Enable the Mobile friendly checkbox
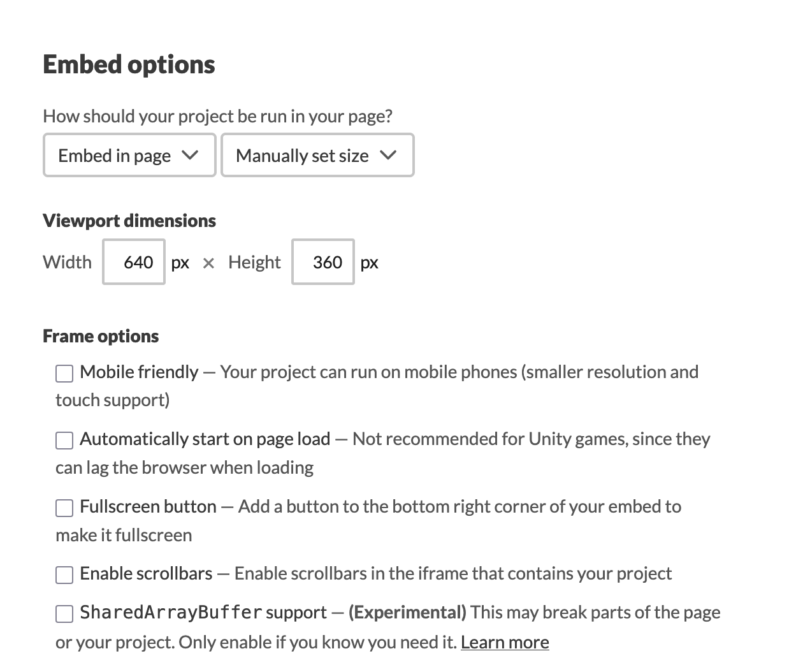Viewport: 789px width, 672px height. [64, 373]
